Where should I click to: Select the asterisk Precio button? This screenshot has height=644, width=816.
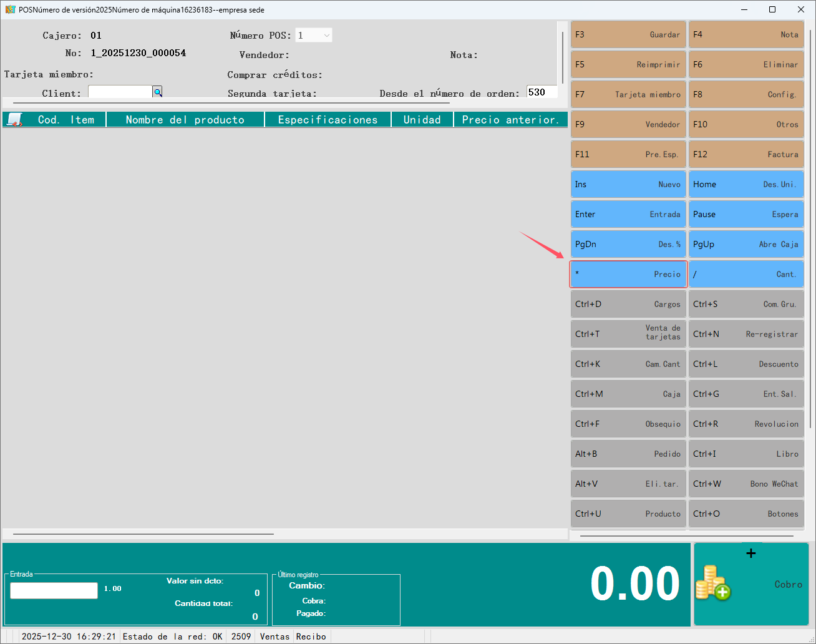click(628, 274)
